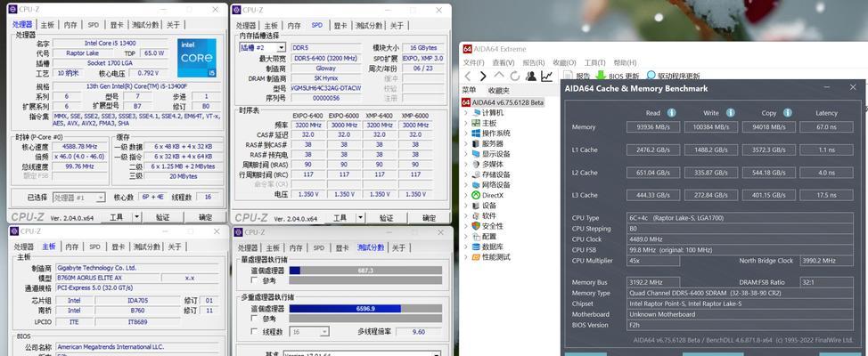This screenshot has height=356, width=868.
Task: Select the 多媒体 speaker icon in tree
Action: tap(476, 164)
